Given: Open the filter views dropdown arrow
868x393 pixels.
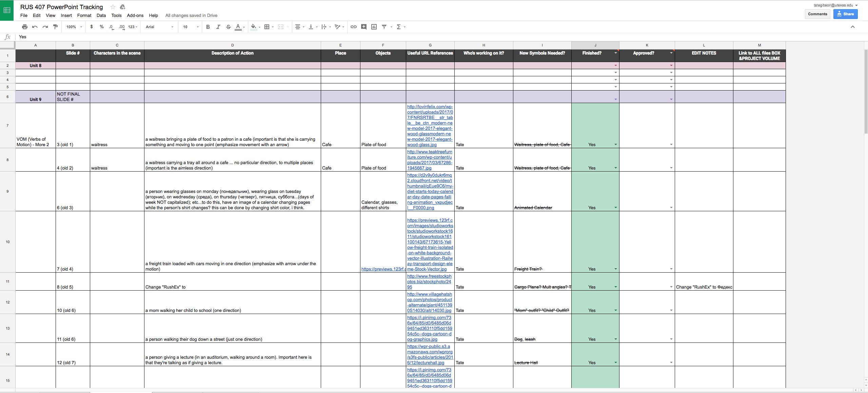Looking at the screenshot, I should click(391, 27).
